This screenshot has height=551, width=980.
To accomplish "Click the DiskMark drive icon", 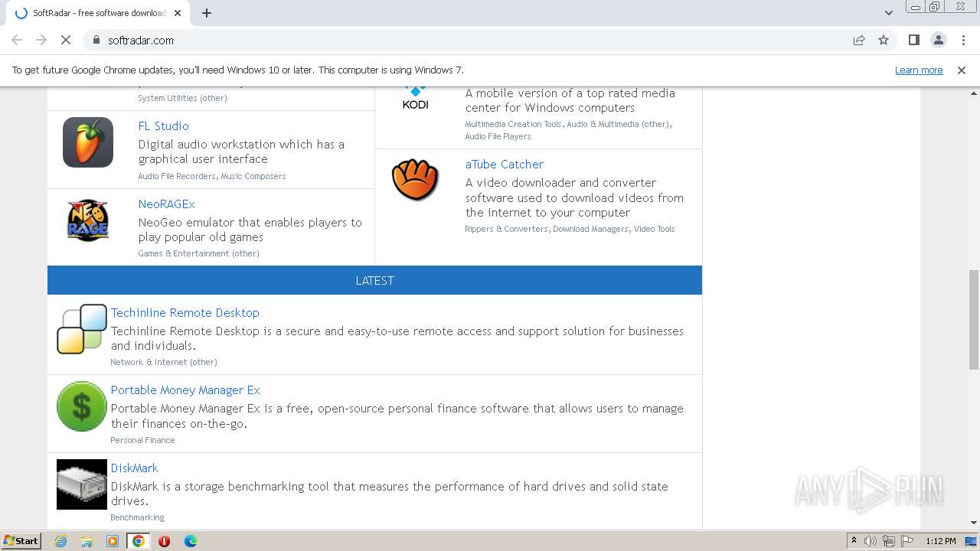I will click(82, 484).
